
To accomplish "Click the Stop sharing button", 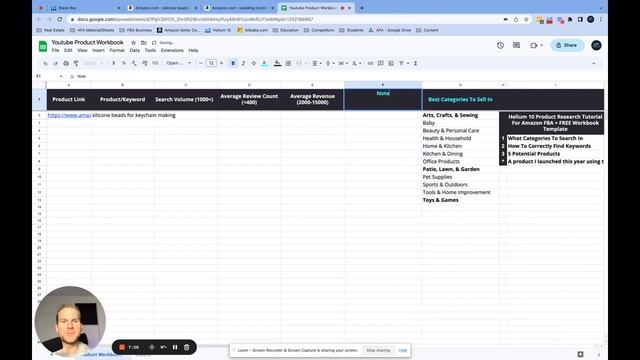I will 378,350.
